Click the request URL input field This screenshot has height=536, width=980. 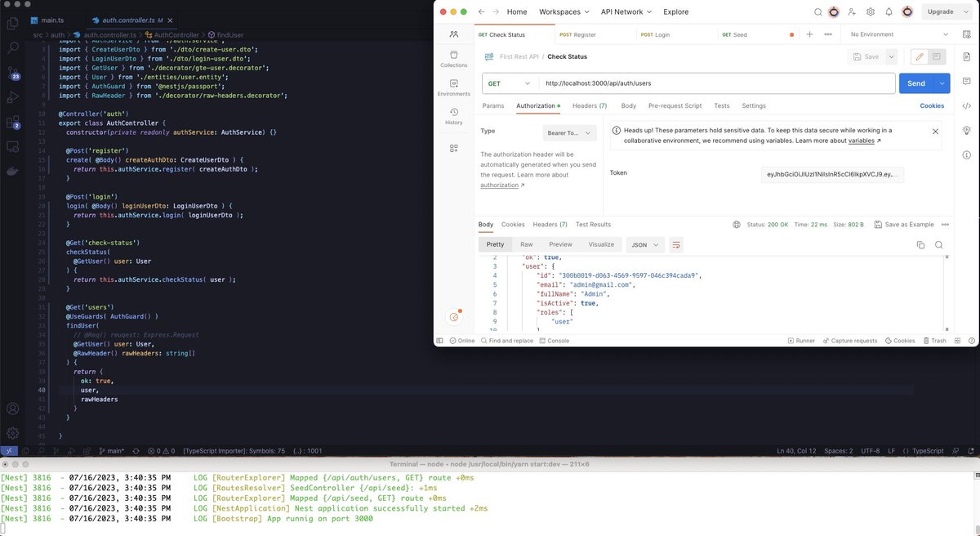716,83
